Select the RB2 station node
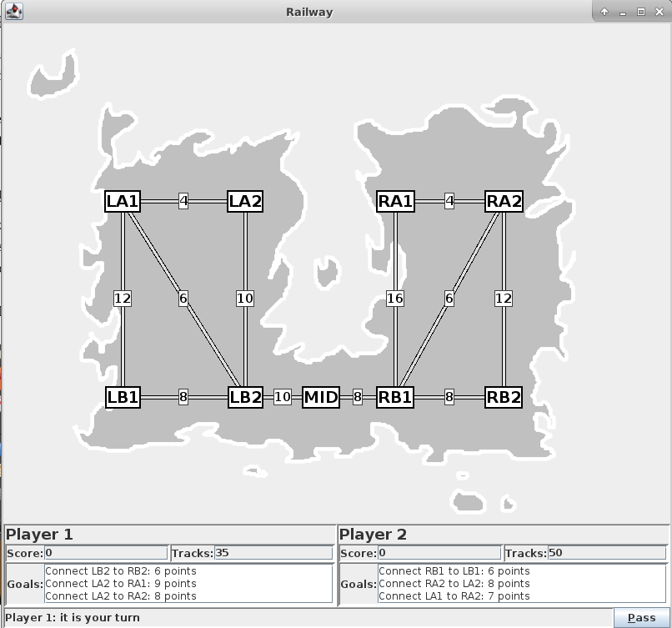The height and width of the screenshot is (628, 672). [504, 397]
